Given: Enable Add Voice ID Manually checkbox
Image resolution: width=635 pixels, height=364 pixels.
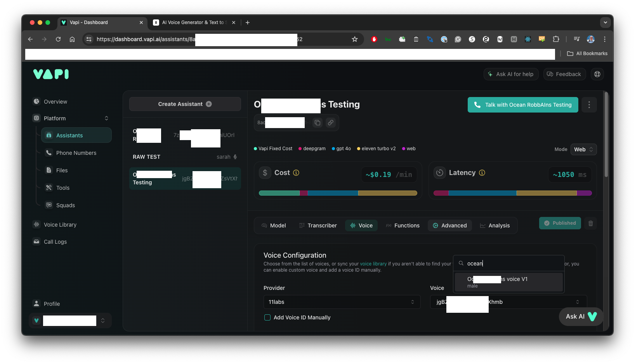Looking at the screenshot, I should 267,317.
